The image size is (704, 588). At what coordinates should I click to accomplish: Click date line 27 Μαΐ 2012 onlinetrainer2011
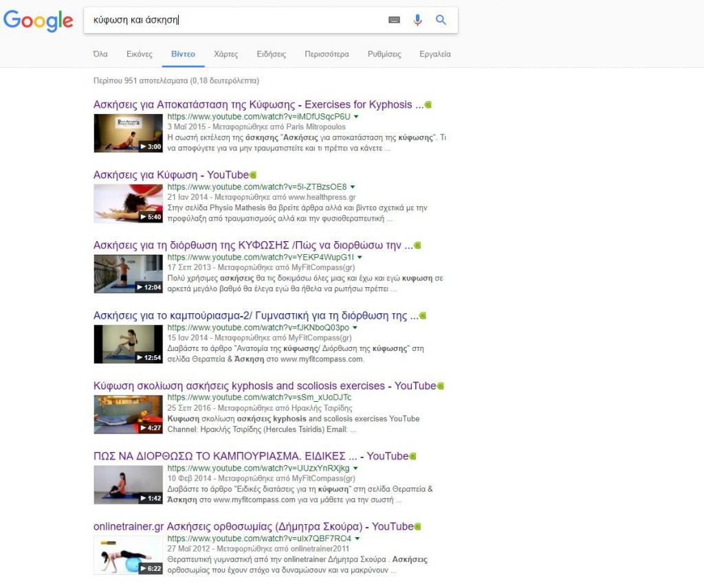(258, 549)
